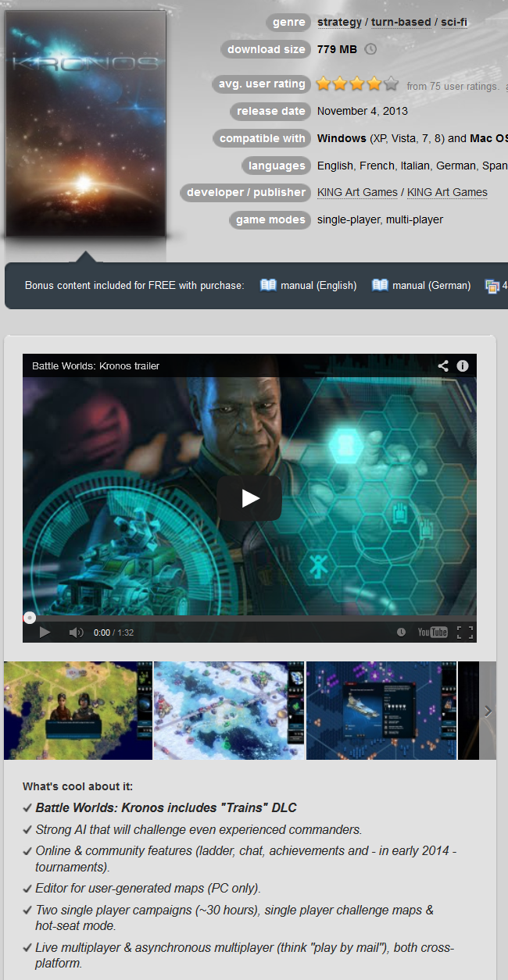Open the dark blue unit-info screenshot
Image resolution: width=508 pixels, height=980 pixels.
pos(381,711)
